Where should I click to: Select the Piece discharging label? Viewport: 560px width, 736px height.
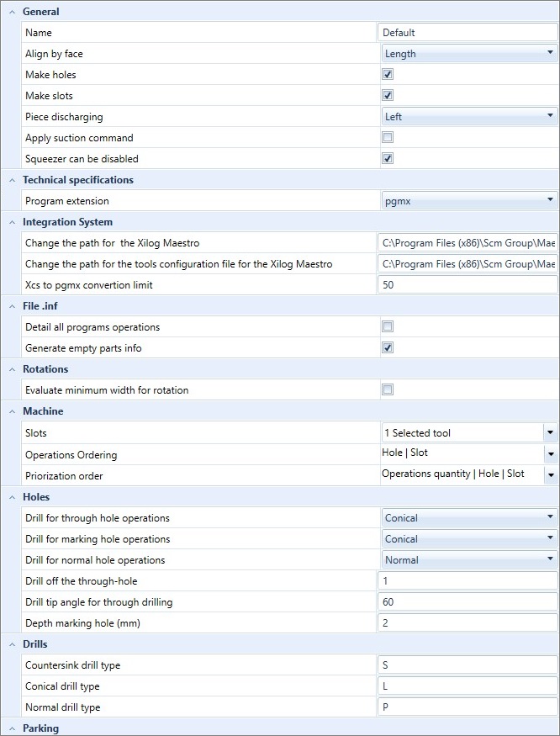64,117
